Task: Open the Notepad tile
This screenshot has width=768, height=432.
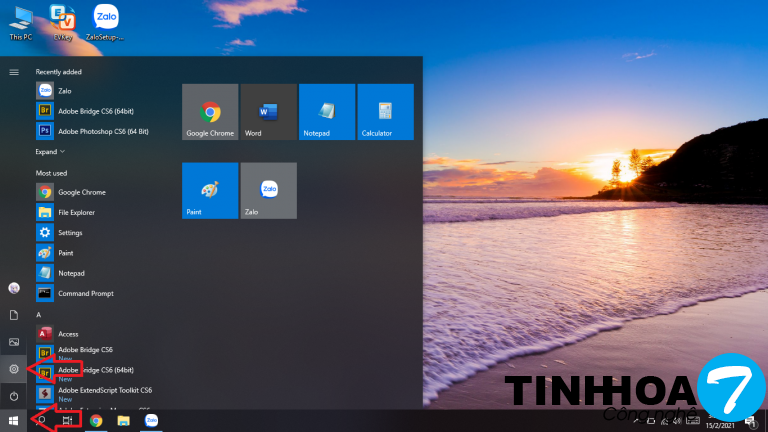Action: click(x=327, y=111)
